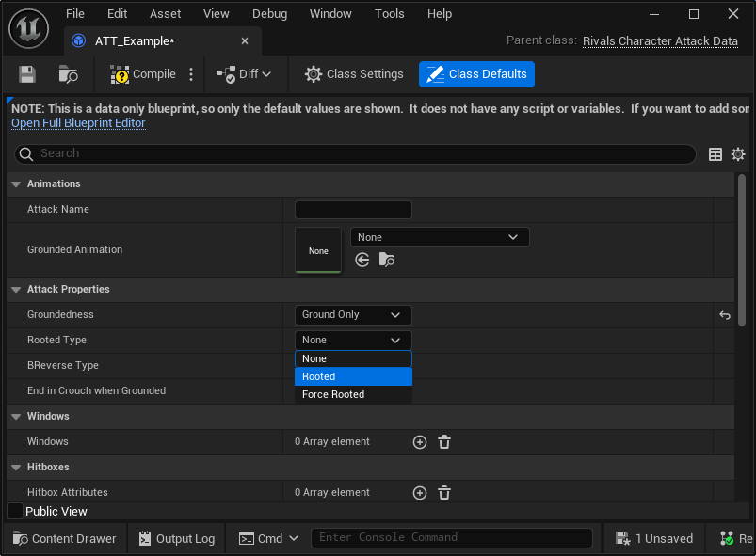
Task: Collapse the Hitboxes section
Action: pos(16,468)
